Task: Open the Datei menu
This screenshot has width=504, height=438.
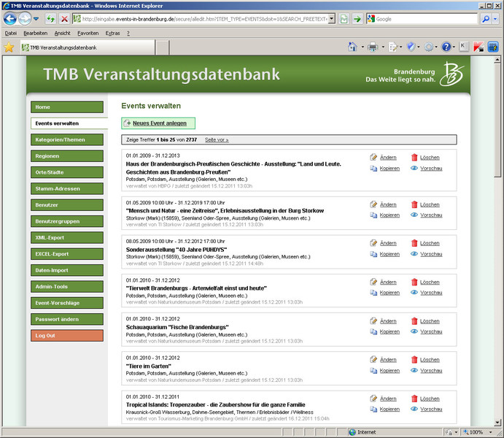Action: click(11, 33)
